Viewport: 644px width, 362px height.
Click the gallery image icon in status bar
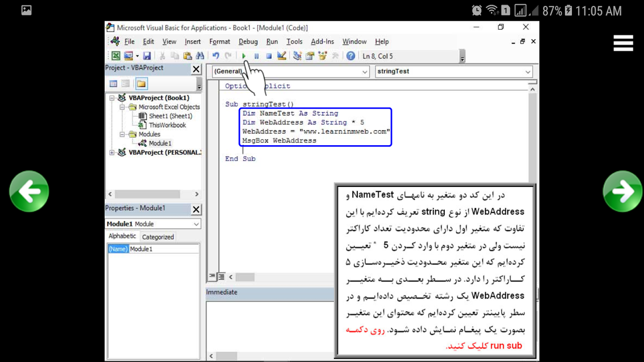(x=26, y=10)
